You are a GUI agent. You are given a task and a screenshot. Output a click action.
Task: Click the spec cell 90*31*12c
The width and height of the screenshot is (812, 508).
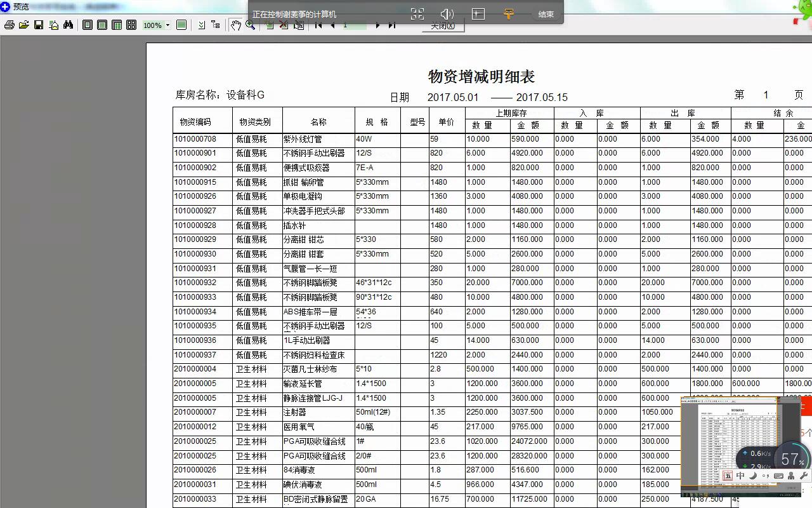[374, 297]
